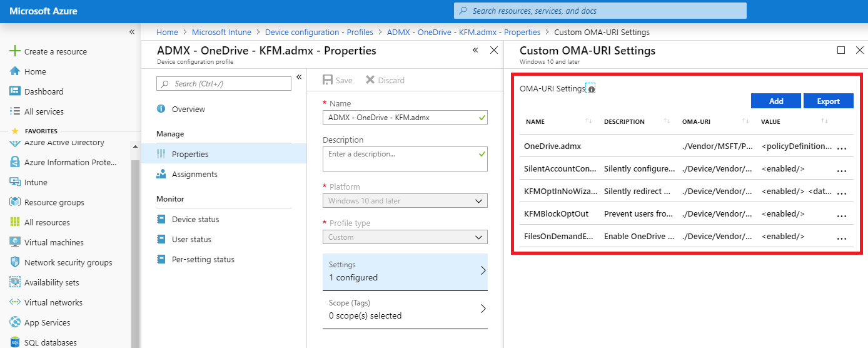This screenshot has width=868, height=348.
Task: Go to Microsoft Intune breadcrumb link
Action: [221, 32]
